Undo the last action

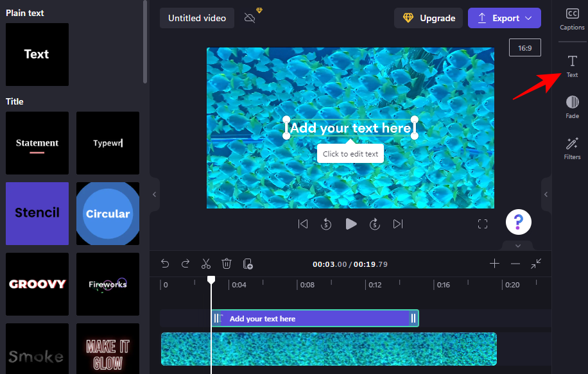click(x=165, y=264)
